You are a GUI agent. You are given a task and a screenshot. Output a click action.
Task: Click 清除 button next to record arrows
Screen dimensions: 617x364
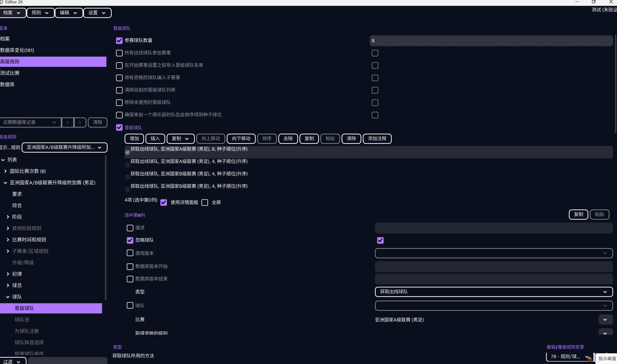pyautogui.click(x=98, y=122)
